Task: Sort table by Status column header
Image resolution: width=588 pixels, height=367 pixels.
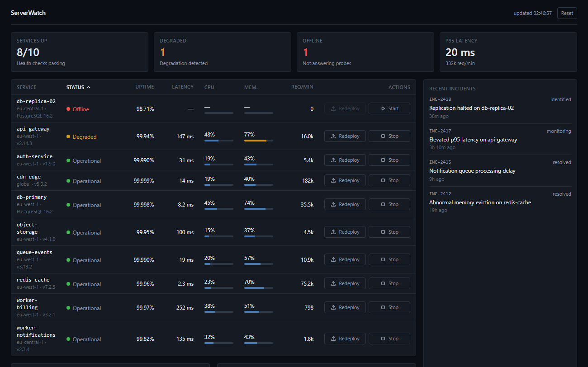Action: (x=78, y=87)
